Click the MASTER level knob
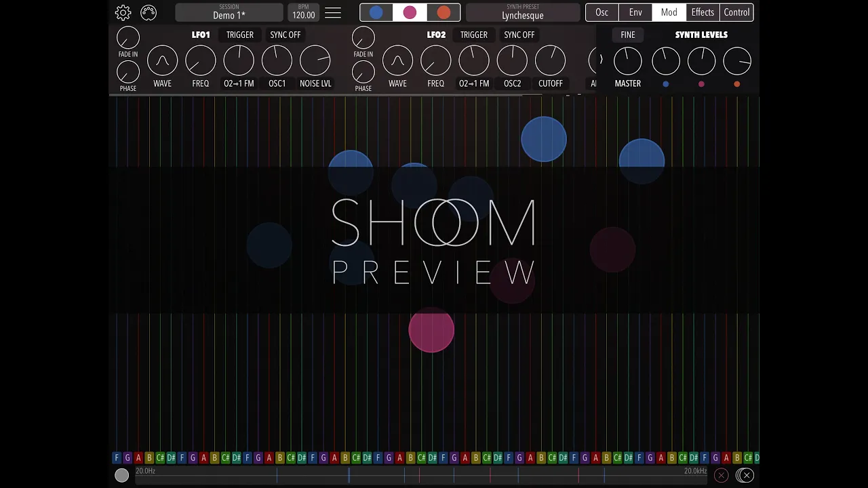Image resolution: width=868 pixels, height=488 pixels. 628,61
